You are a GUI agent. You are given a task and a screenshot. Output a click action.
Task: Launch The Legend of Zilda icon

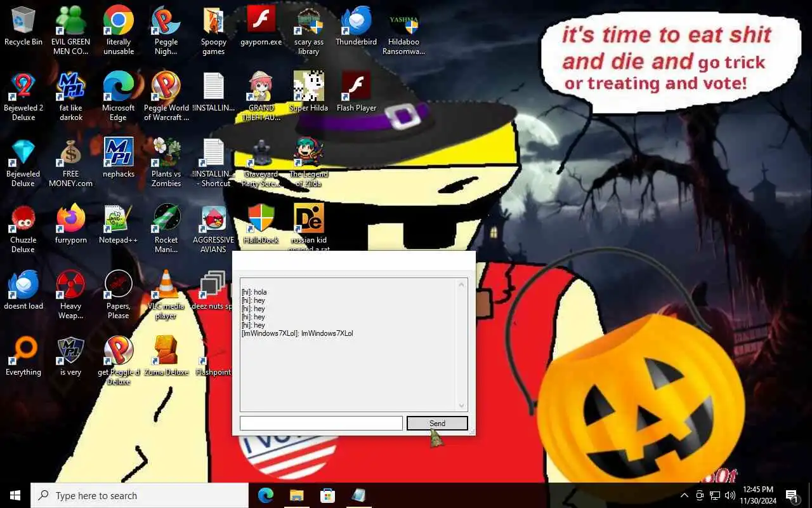[309, 163]
